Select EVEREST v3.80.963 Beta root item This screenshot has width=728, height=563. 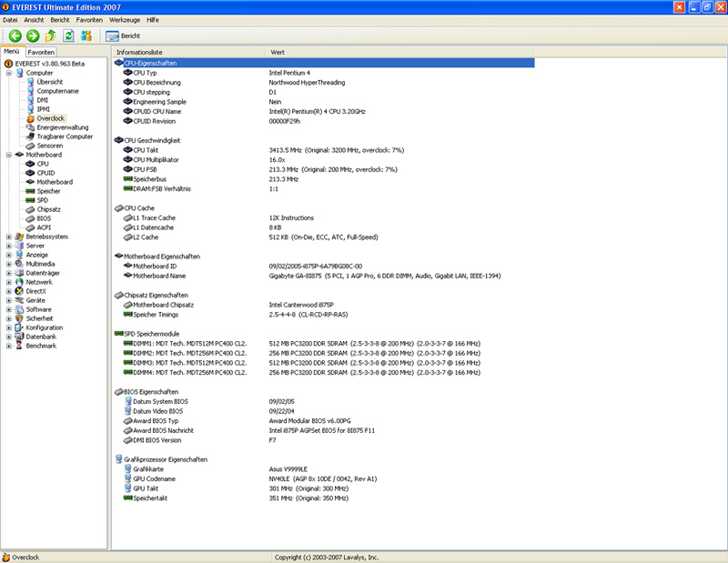(x=50, y=64)
